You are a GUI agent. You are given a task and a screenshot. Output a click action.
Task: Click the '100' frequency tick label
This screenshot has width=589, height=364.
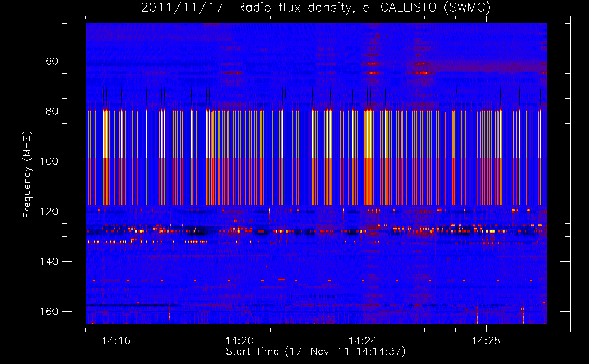[x=49, y=161]
